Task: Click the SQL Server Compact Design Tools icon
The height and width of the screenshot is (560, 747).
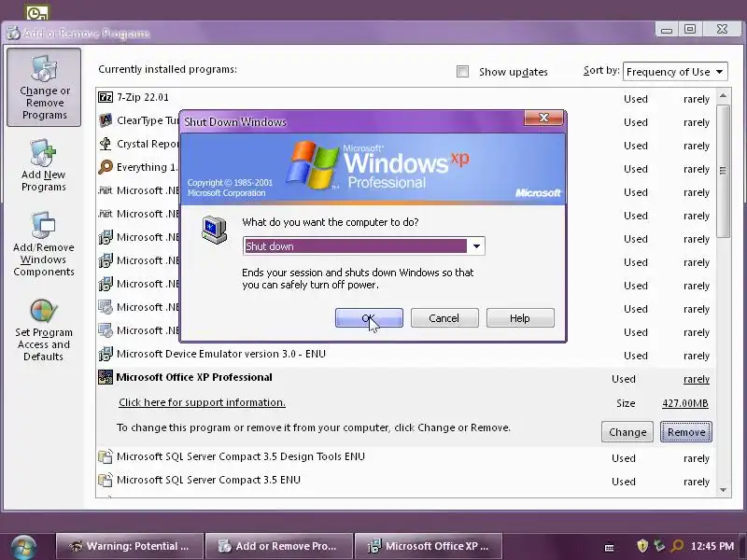Action: [106, 456]
